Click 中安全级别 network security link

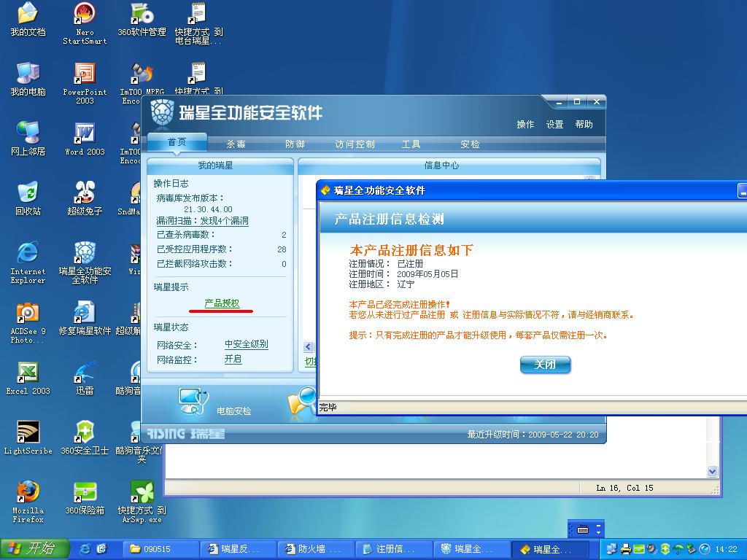(x=247, y=344)
